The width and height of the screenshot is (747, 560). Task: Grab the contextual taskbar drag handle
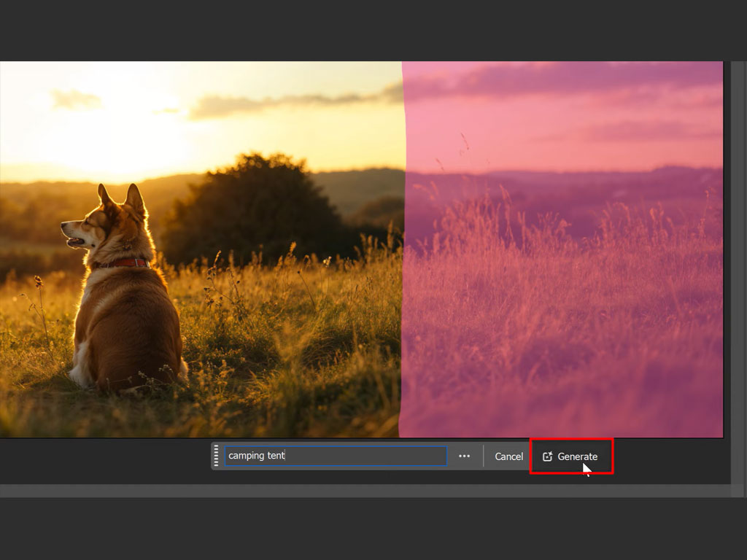point(216,456)
